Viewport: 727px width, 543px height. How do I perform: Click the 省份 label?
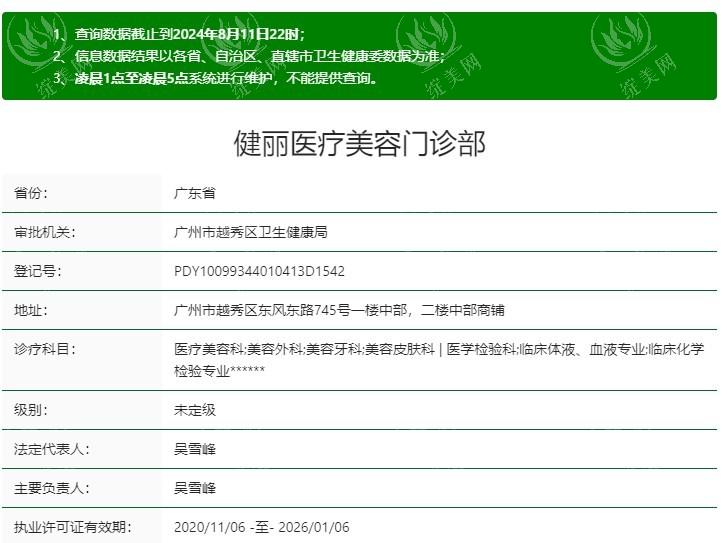[x=31, y=193]
